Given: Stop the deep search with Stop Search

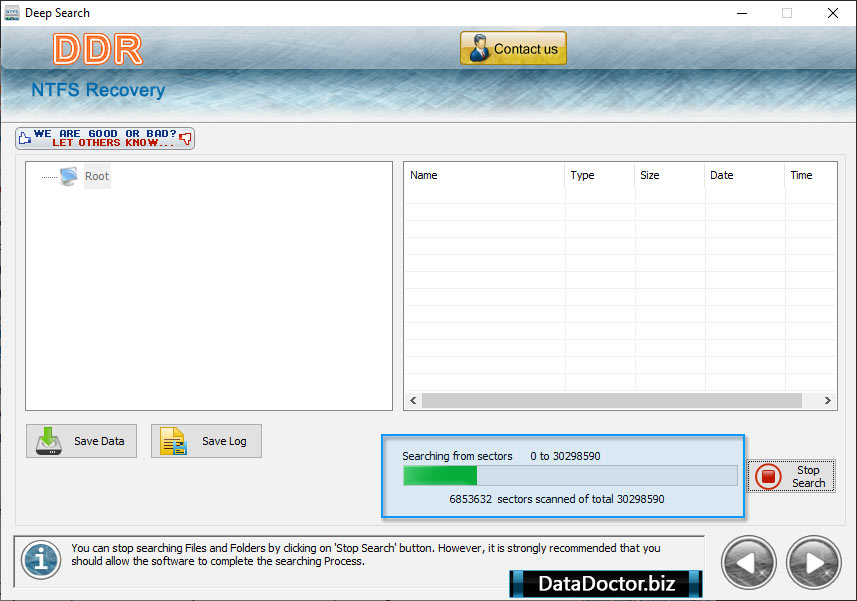Looking at the screenshot, I should tap(791, 476).
